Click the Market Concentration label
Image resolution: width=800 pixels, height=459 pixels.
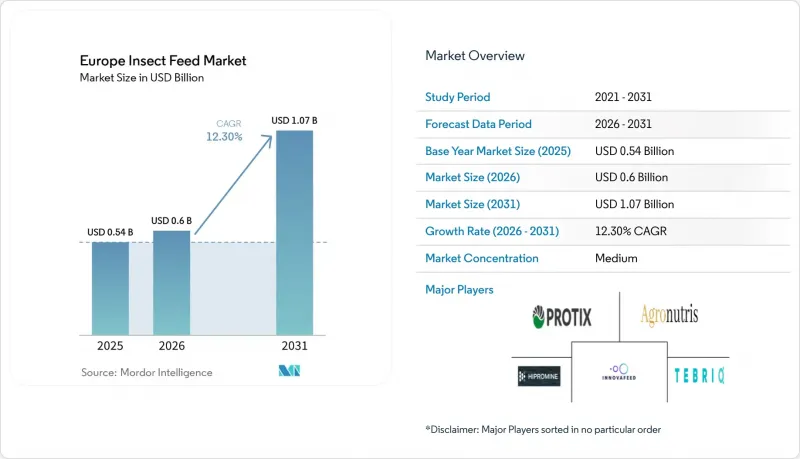pyautogui.click(x=482, y=258)
